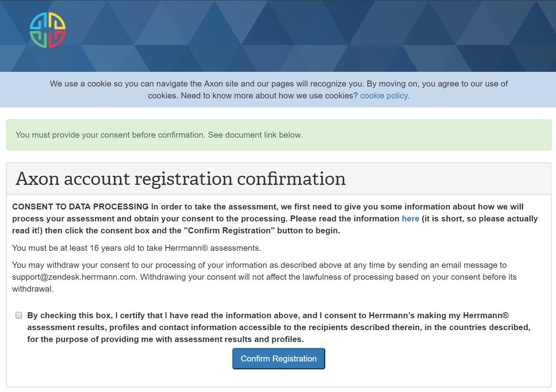Click the 16 years old age requirement sentence
The height and width of the screenshot is (392, 556).
pyautogui.click(x=136, y=248)
